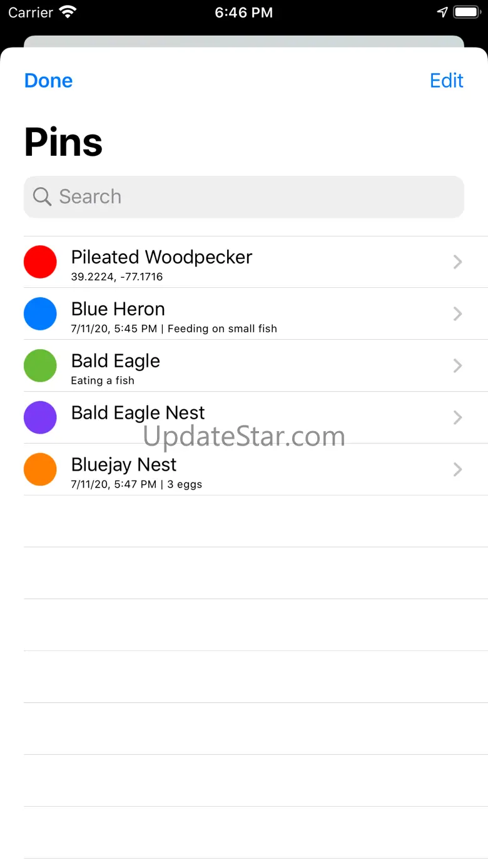Expand Pileated Woodpecker details via chevron
Image resolution: width=488 pixels, height=868 pixels.
(x=457, y=262)
